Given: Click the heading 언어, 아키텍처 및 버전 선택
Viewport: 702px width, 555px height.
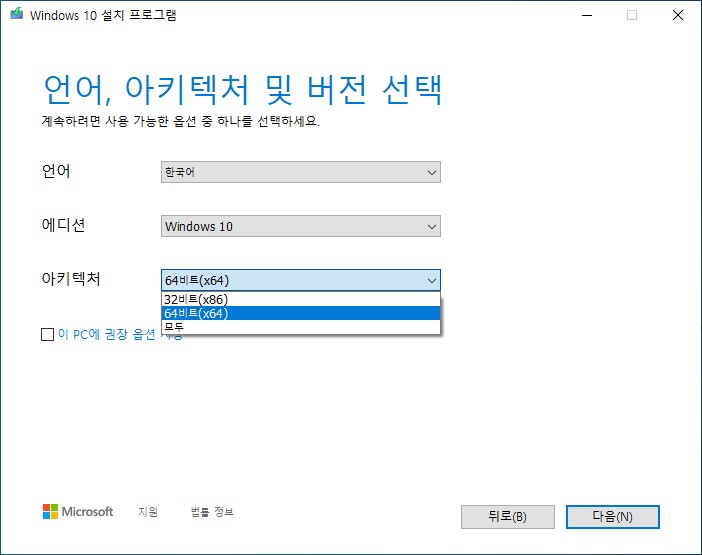Looking at the screenshot, I should pyautogui.click(x=243, y=90).
